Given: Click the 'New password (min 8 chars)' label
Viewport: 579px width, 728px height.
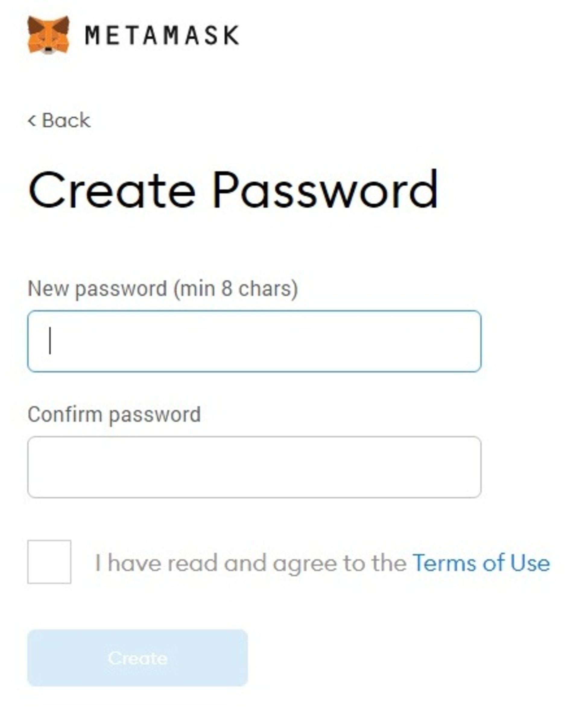Looking at the screenshot, I should (163, 289).
